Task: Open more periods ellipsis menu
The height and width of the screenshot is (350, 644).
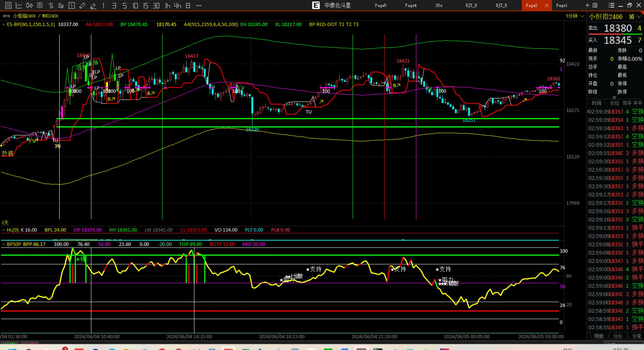Action: (x=199, y=6)
